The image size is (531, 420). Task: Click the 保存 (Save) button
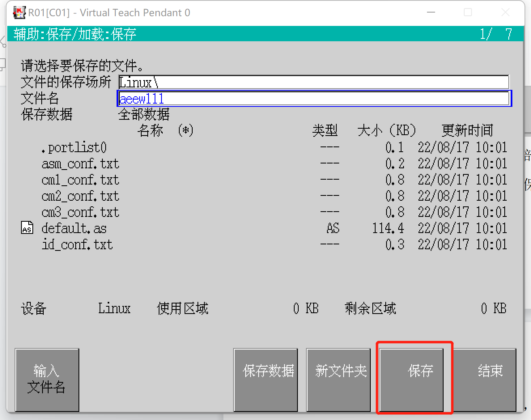pos(411,380)
